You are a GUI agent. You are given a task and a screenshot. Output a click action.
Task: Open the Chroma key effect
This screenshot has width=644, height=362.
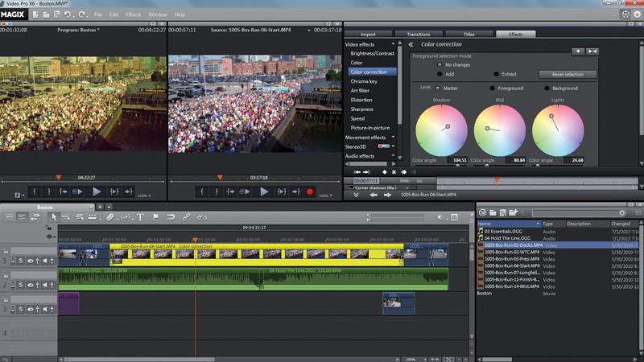pos(364,81)
